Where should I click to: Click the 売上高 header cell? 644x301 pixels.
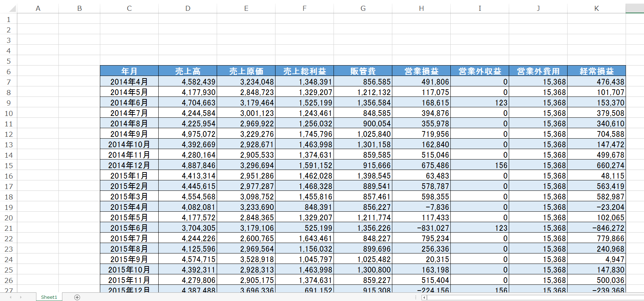click(188, 71)
